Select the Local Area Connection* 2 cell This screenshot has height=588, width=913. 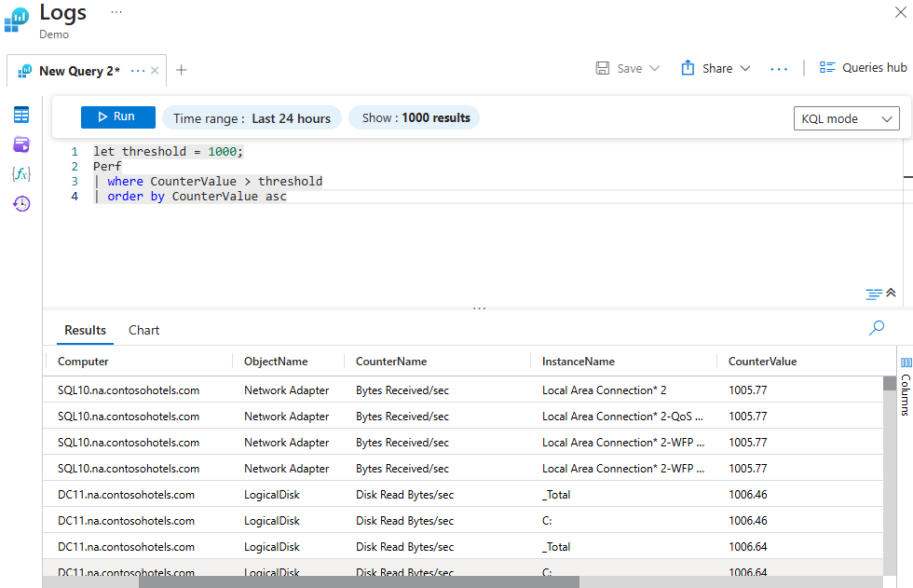click(x=604, y=390)
